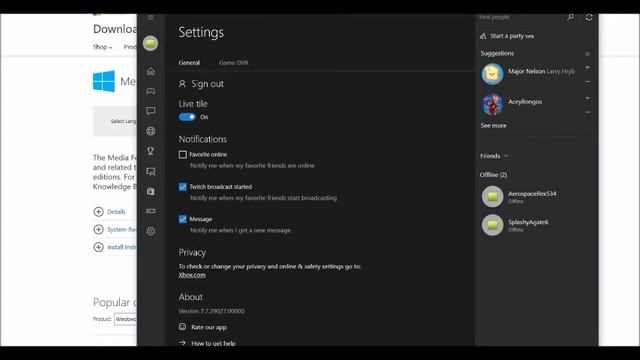Open the globe Activity icon in the sidebar
This screenshot has width=640, height=360.
[x=151, y=131]
